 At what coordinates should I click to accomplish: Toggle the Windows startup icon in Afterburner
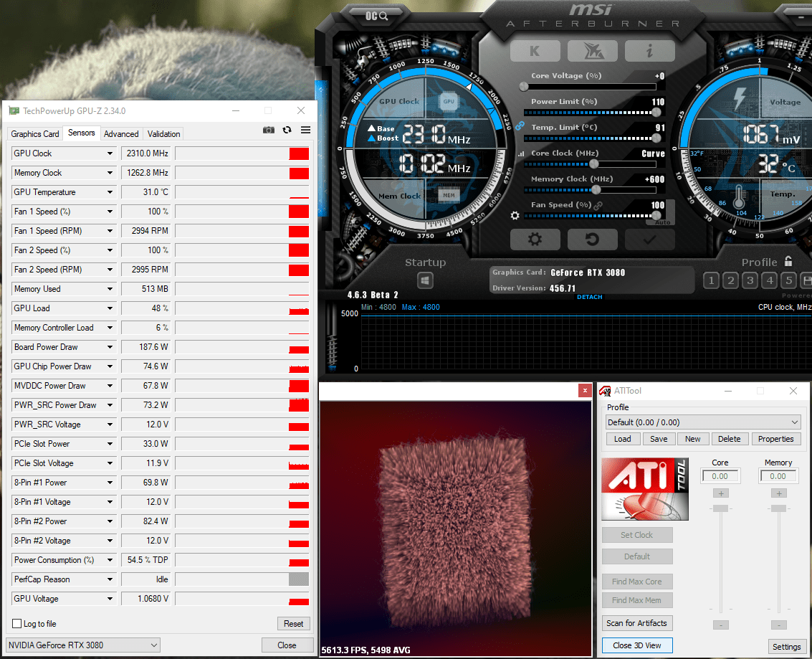[x=425, y=281]
